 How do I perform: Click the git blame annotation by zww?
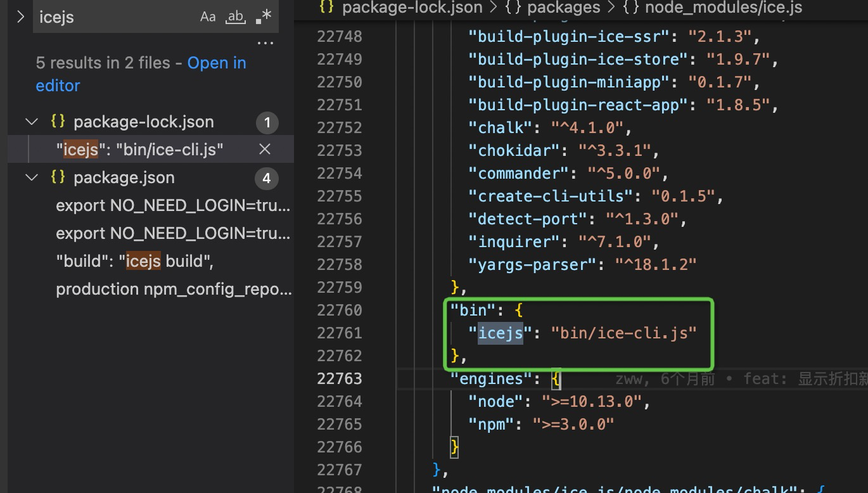click(x=741, y=378)
